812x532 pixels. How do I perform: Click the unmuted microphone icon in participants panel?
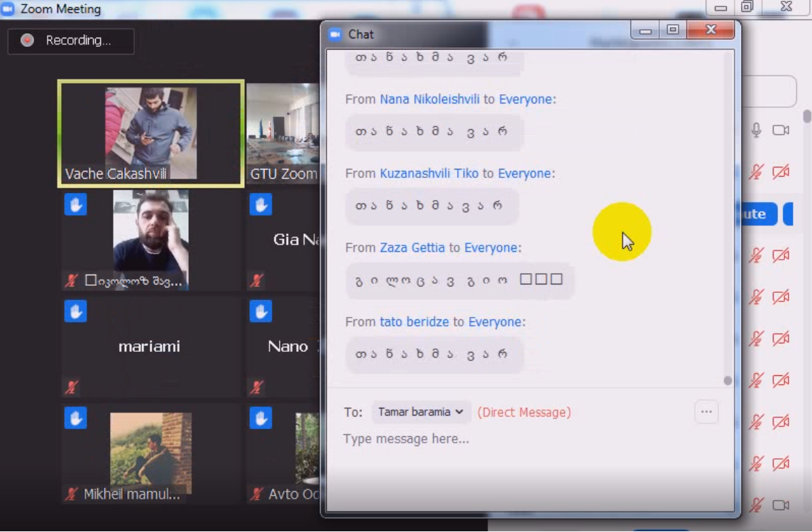(756, 130)
